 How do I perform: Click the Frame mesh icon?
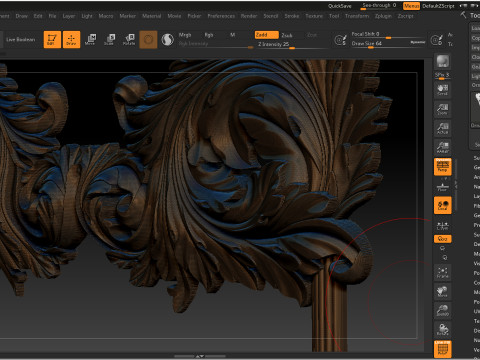[x=443, y=272]
